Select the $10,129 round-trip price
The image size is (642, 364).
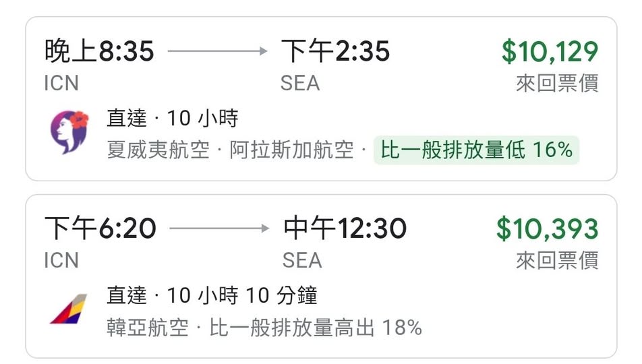tap(550, 52)
